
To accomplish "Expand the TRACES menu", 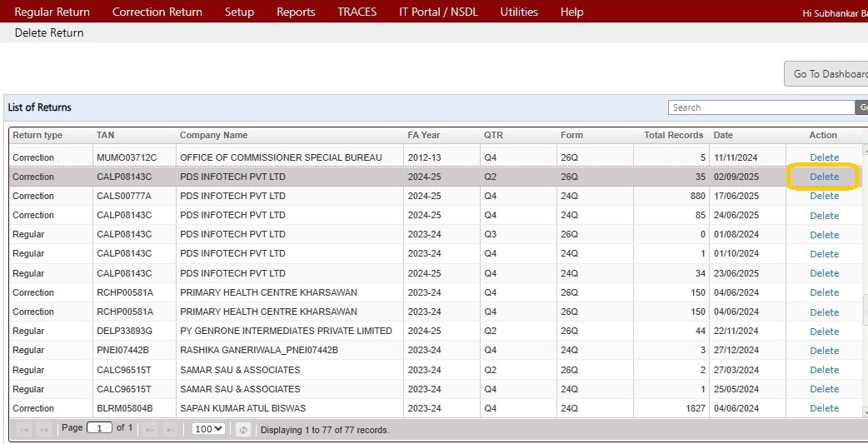I will (x=357, y=12).
